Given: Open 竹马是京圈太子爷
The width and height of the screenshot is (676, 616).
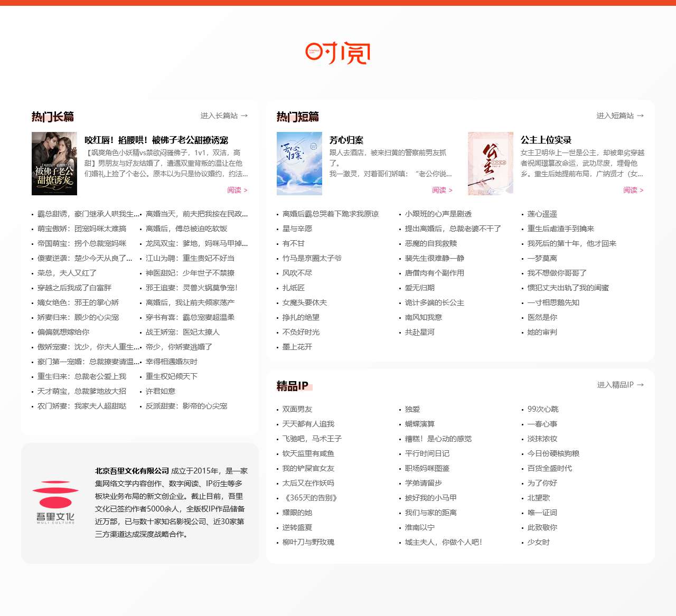Looking at the screenshot, I should (x=312, y=258).
